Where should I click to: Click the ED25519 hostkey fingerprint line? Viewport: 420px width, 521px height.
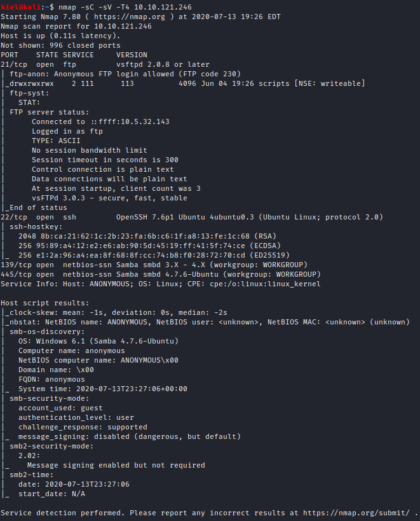coord(154,255)
